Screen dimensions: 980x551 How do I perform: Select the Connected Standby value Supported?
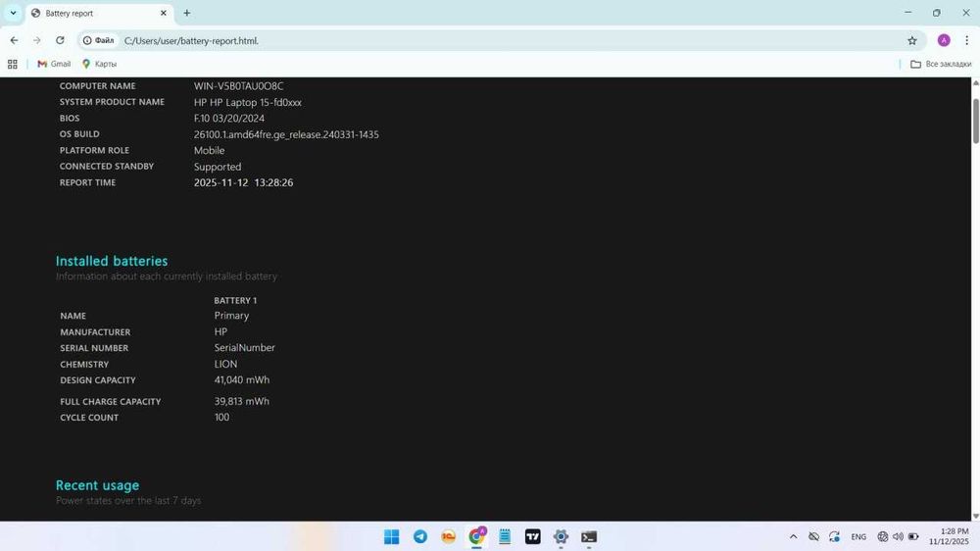[218, 167]
